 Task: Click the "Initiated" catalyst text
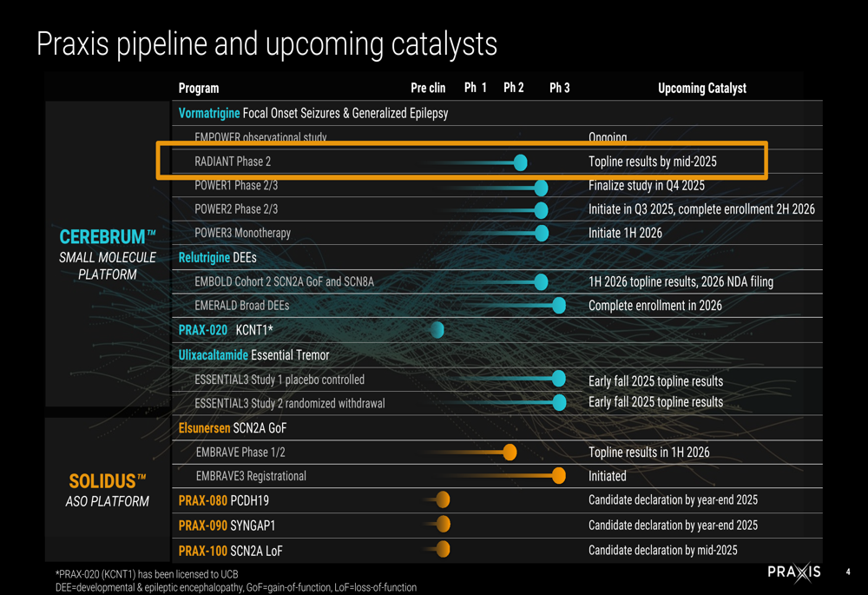click(608, 476)
